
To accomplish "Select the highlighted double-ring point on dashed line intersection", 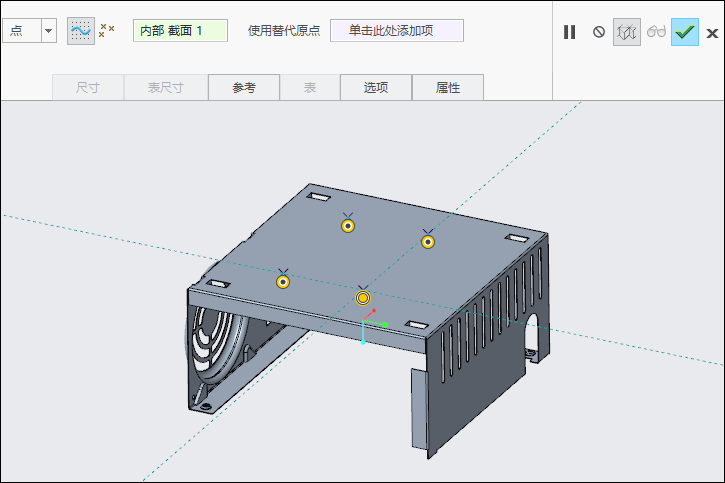I will tap(363, 298).
